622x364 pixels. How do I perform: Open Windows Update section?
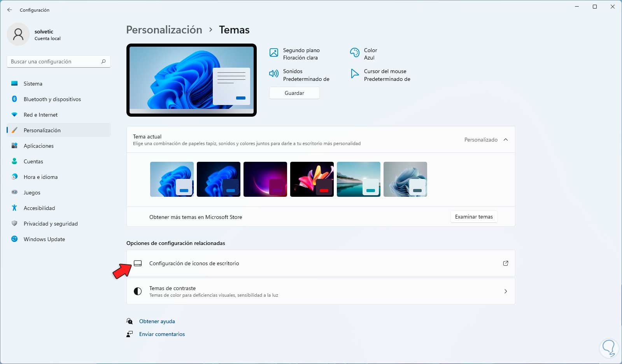59,239
